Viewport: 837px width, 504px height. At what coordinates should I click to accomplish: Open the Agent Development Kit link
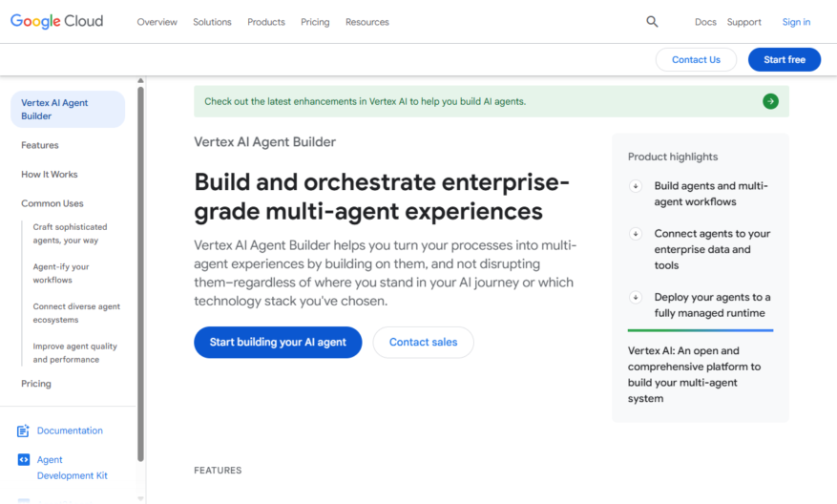[73, 468]
